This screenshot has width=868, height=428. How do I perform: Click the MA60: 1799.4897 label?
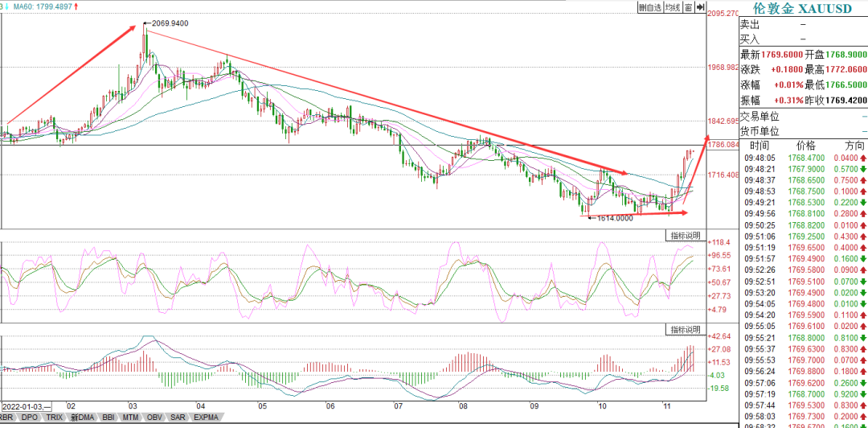(x=43, y=6)
